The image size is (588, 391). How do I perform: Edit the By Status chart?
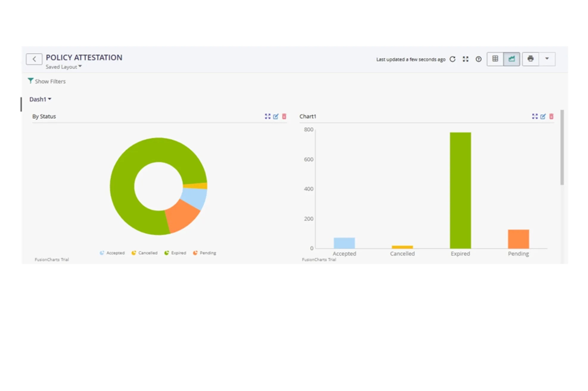click(x=276, y=116)
